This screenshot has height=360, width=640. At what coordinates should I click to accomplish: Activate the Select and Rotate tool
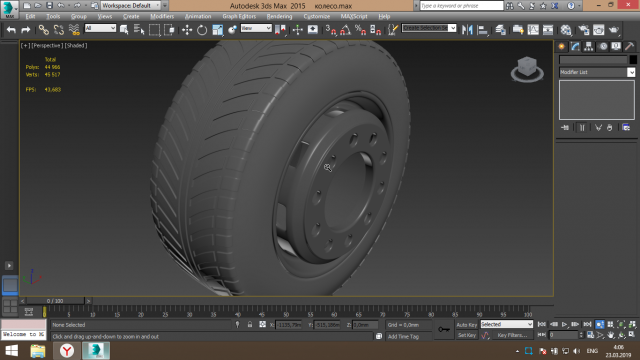[202, 30]
